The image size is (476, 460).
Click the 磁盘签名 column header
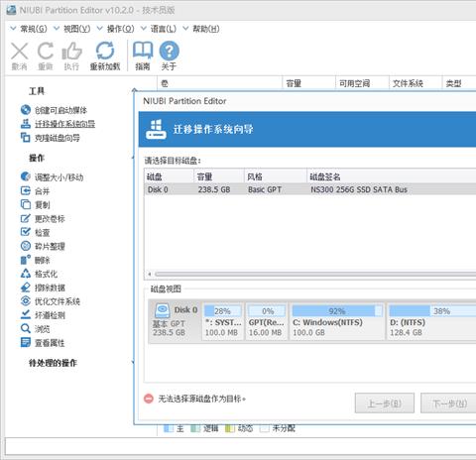point(392,176)
